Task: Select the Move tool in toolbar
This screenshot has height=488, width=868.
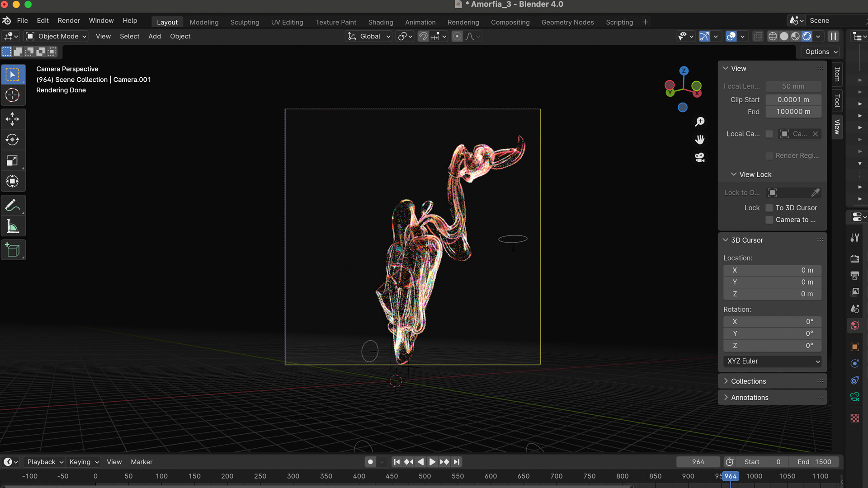Action: click(x=12, y=119)
